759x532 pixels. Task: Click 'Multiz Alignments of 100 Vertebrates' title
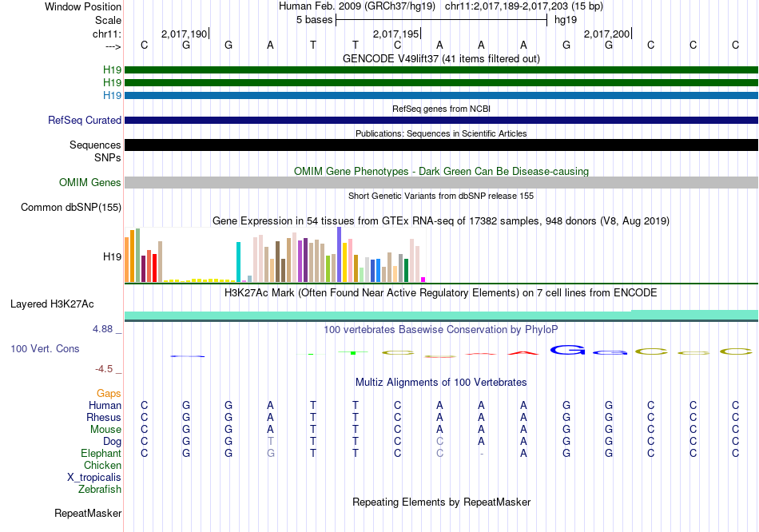(441, 383)
